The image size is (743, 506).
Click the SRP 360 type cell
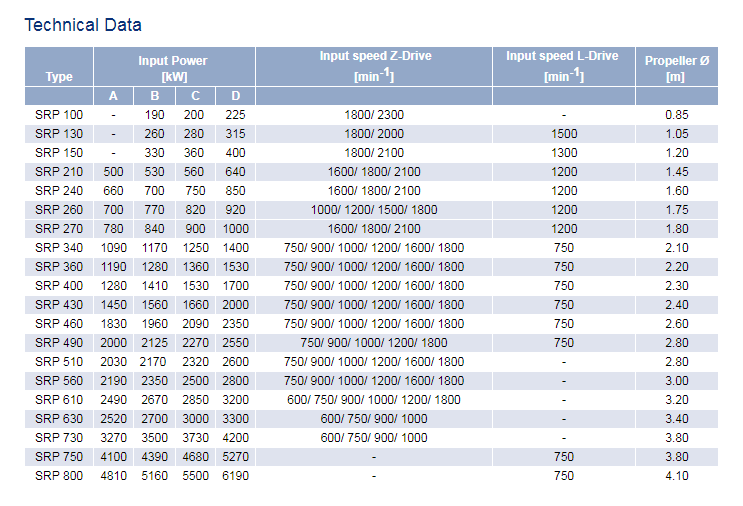[x=59, y=267]
